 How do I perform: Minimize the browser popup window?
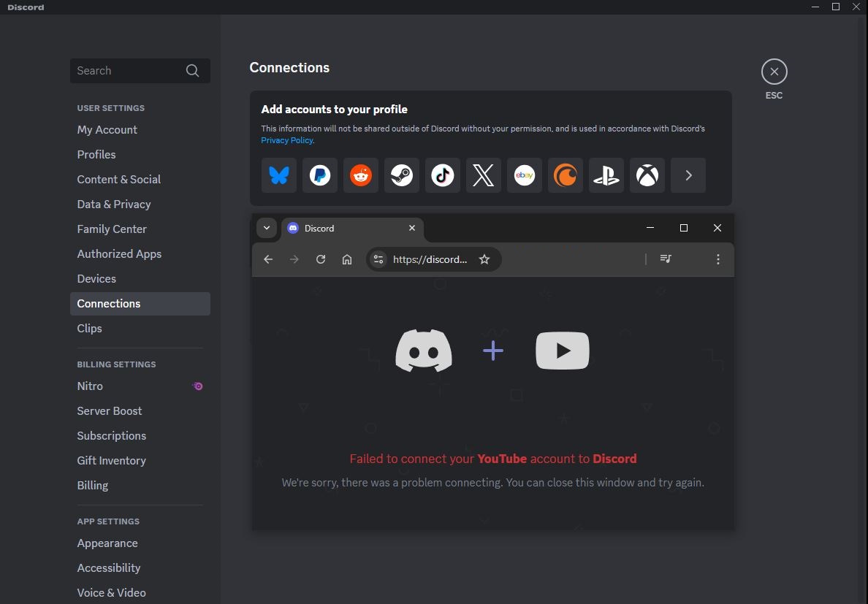coord(650,228)
